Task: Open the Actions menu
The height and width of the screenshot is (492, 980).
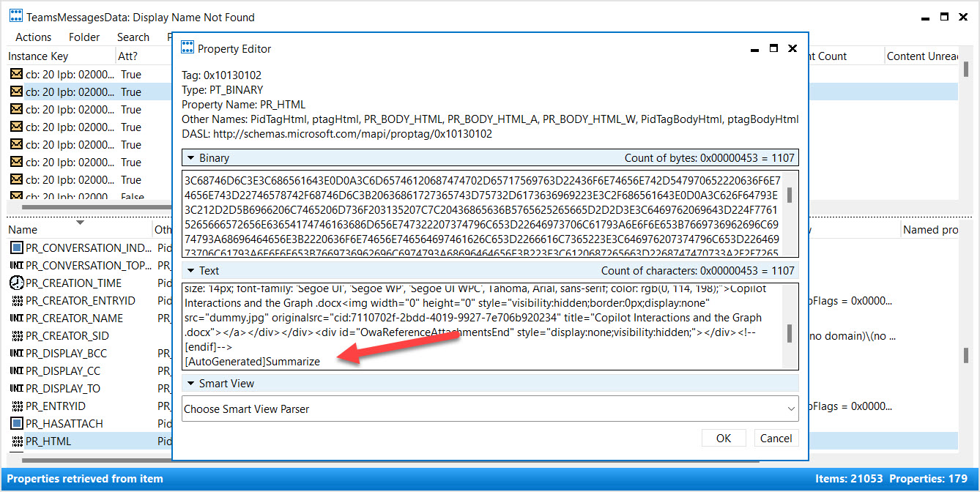Action: pyautogui.click(x=33, y=37)
